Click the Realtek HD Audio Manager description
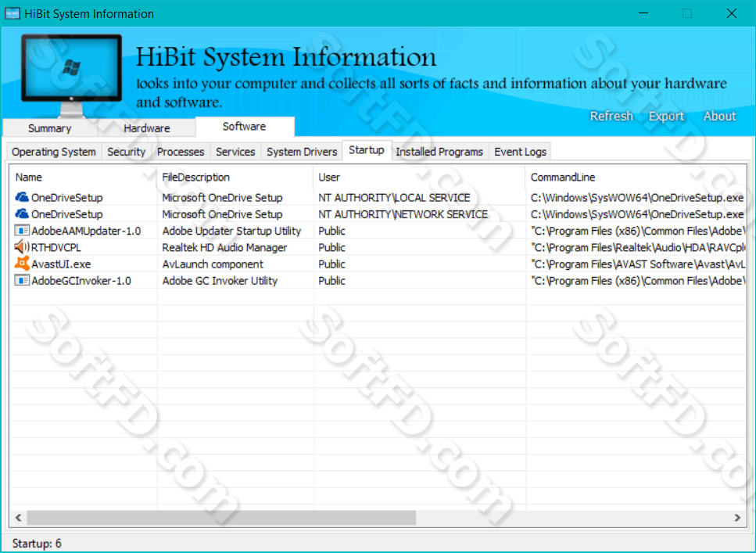Image resolution: width=756 pixels, height=553 pixels. pyautogui.click(x=224, y=247)
